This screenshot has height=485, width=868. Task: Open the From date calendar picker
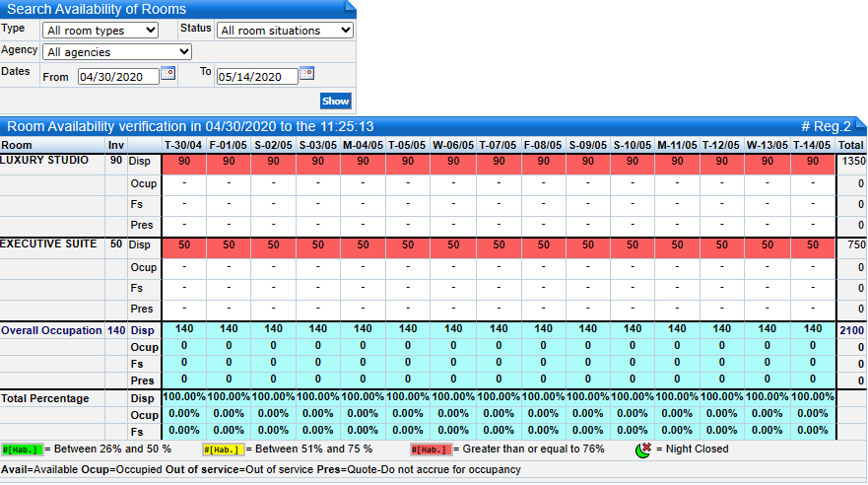167,73
